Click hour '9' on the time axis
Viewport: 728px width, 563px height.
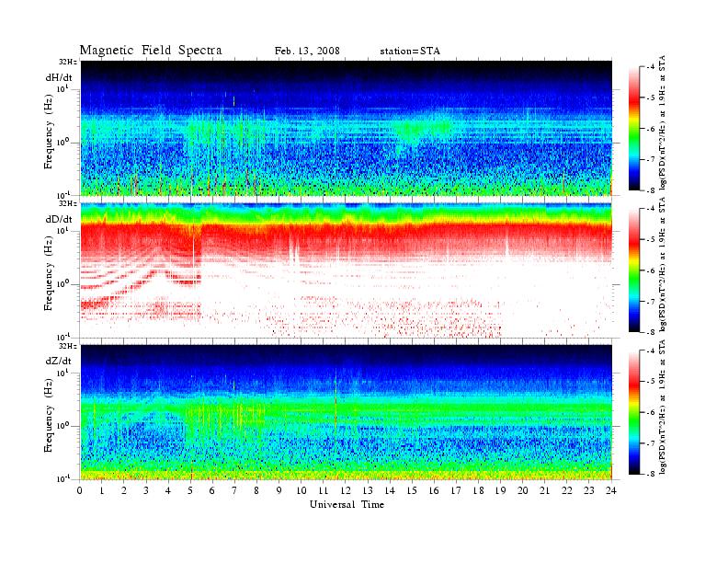tap(279, 490)
